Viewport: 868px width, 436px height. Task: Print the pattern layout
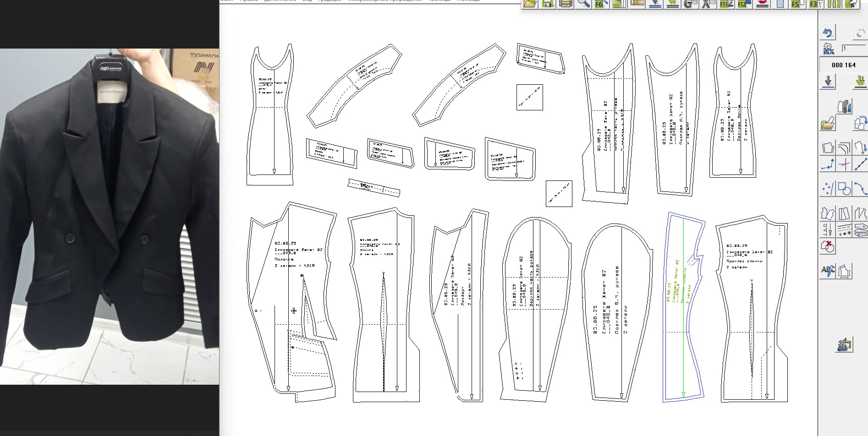(566, 4)
